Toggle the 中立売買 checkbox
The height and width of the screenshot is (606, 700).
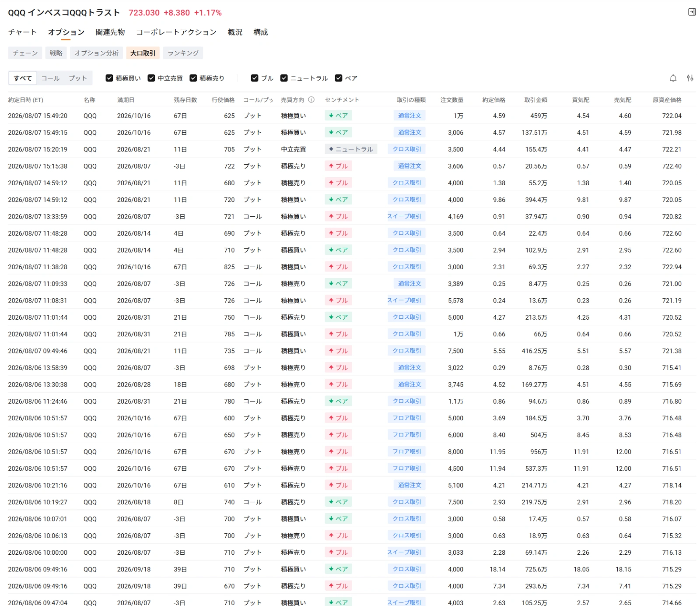151,78
